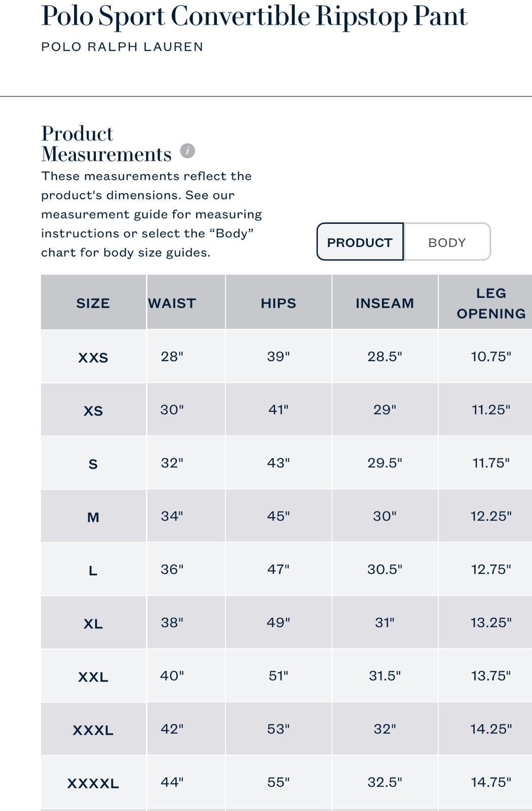Click the HIPS column header

[x=279, y=303]
